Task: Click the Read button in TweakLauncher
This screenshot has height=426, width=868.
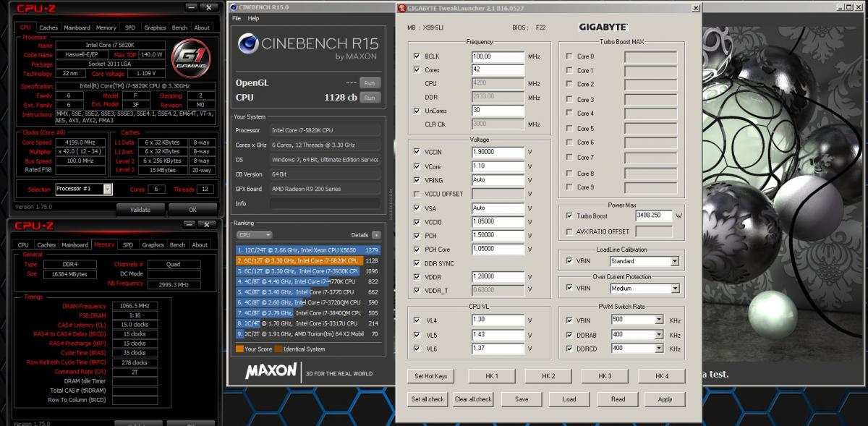Action: pos(618,399)
